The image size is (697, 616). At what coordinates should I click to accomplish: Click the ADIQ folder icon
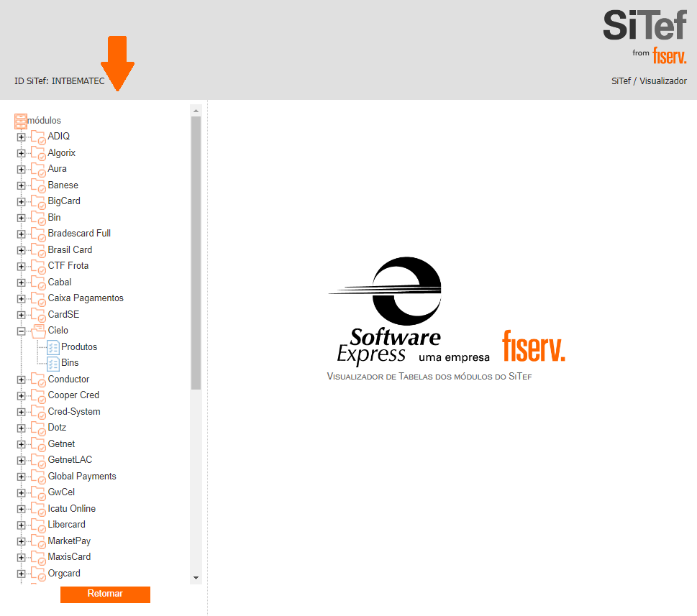38,138
